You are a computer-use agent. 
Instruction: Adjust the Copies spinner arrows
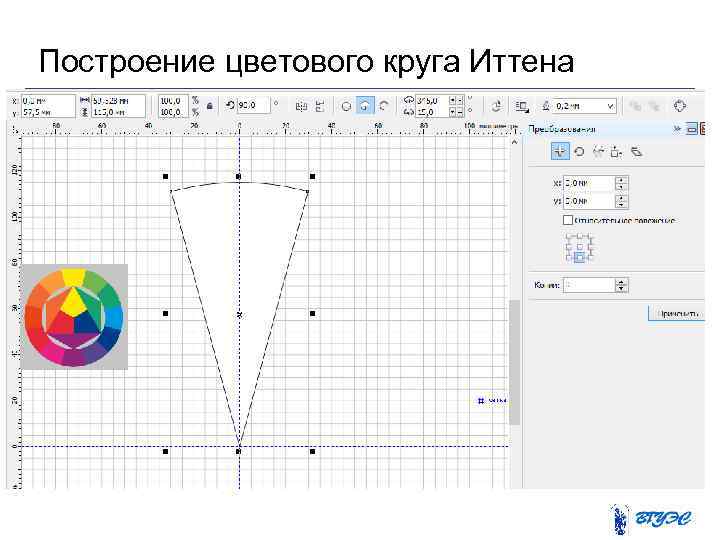(621, 285)
